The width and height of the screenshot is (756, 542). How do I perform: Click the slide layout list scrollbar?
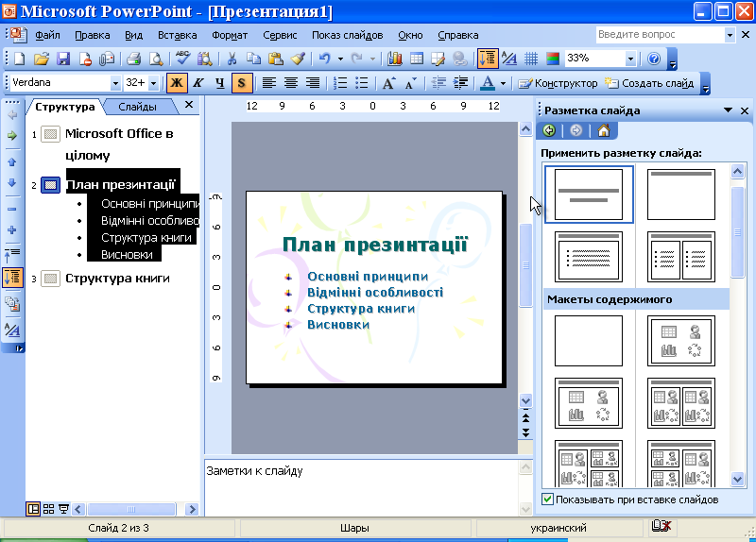coord(738,232)
